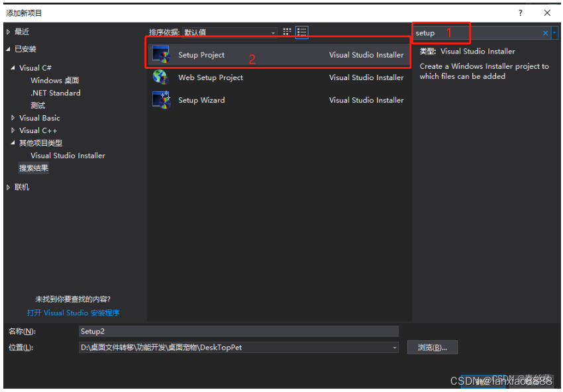Select the 搜索结果 tree item
The height and width of the screenshot is (392, 563).
[34, 168]
